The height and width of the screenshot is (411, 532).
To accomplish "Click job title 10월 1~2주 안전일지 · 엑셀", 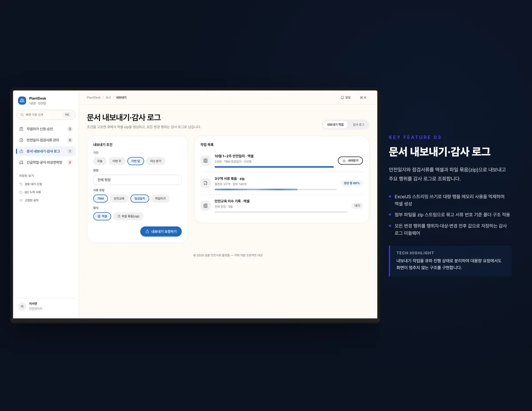I will pyautogui.click(x=234, y=156).
